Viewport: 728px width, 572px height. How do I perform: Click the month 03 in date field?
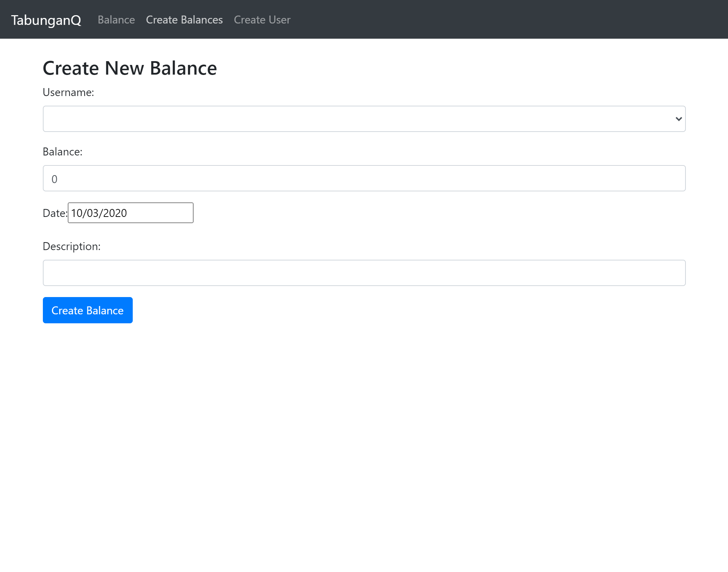(93, 213)
